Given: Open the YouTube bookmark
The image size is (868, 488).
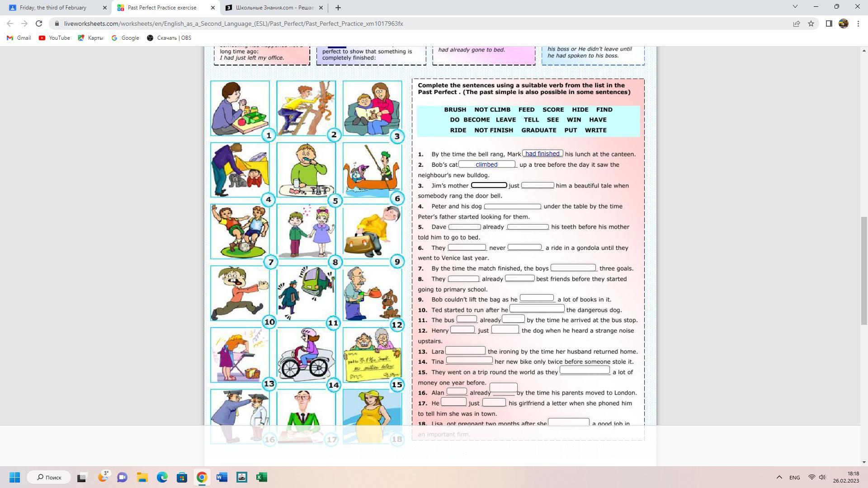Looking at the screenshot, I should pyautogui.click(x=54, y=38).
